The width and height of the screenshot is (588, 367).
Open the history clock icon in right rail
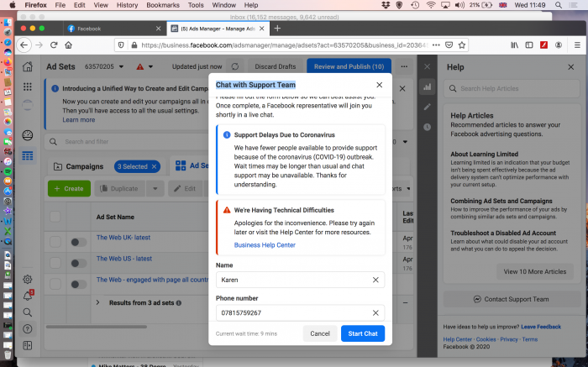(427, 127)
